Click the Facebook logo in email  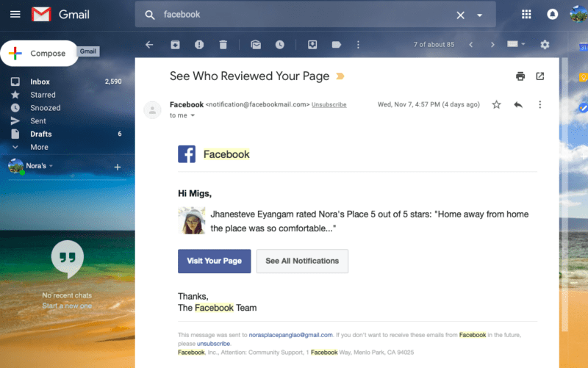(x=187, y=154)
